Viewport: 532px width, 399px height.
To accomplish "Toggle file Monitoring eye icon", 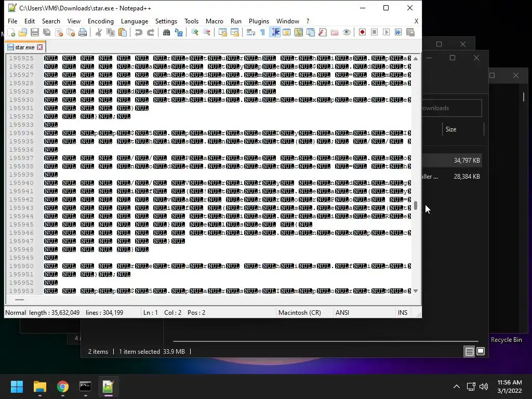I will pyautogui.click(x=347, y=32).
